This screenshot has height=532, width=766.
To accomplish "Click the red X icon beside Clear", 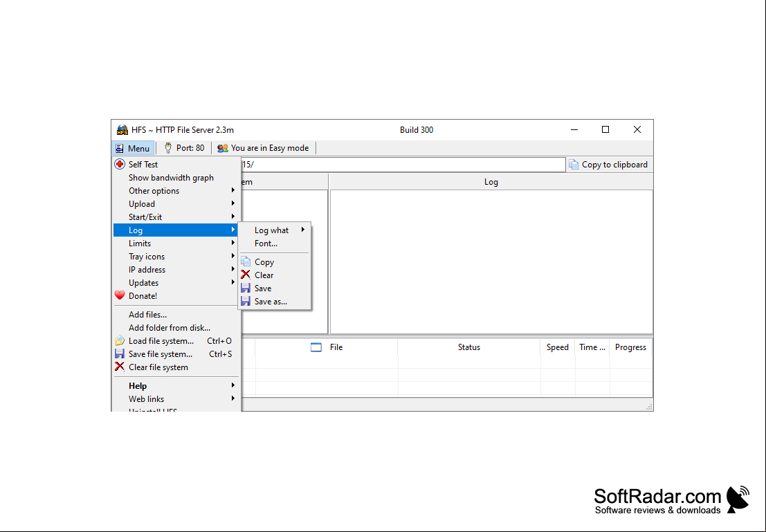I will coord(246,275).
